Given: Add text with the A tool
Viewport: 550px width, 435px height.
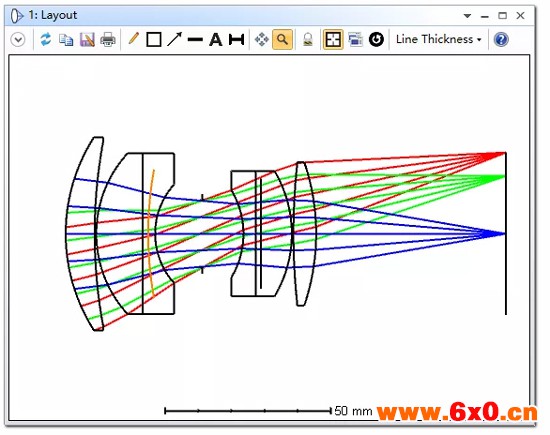Looking at the screenshot, I should [x=216, y=39].
